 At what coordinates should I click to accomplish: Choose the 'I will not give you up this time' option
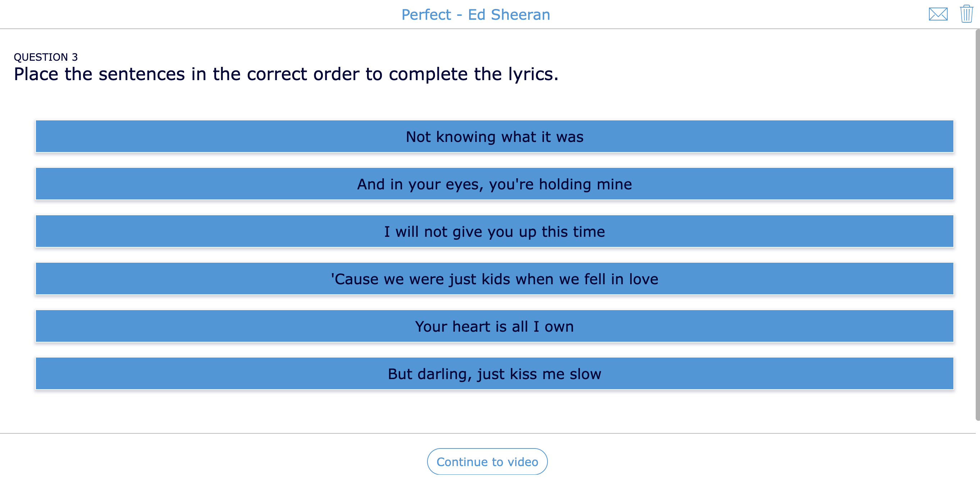[x=495, y=231]
